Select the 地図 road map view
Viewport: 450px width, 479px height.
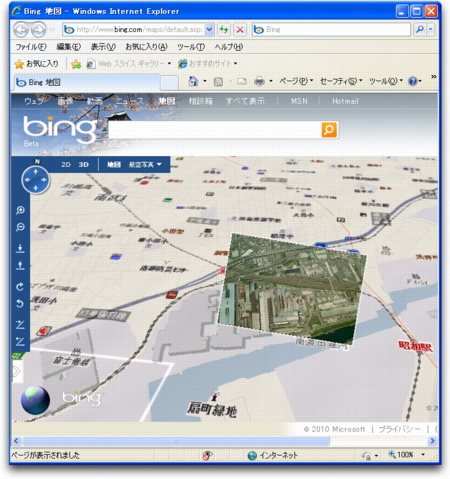[x=114, y=164]
